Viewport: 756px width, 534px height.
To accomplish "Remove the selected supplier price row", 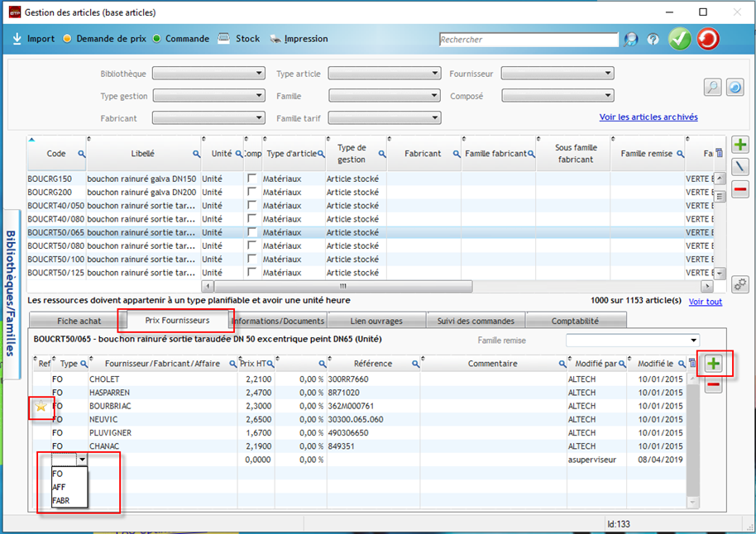I will 713,386.
